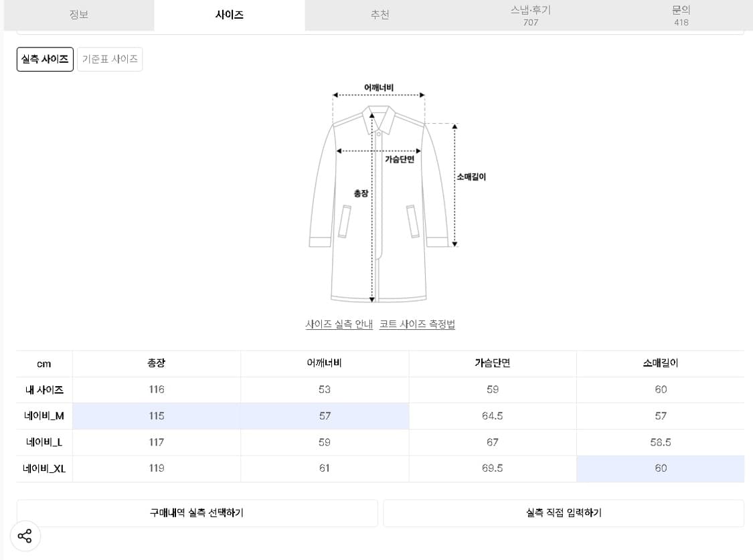Click the 구매내역 실측 선택하기 button
This screenshot has height=560, width=753.
197,512
